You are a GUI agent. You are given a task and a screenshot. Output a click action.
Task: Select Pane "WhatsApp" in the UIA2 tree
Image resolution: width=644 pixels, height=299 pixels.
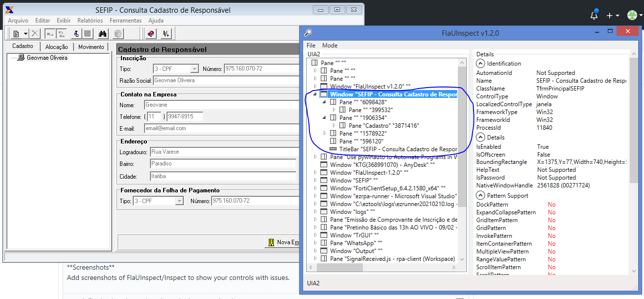pyautogui.click(x=356, y=243)
